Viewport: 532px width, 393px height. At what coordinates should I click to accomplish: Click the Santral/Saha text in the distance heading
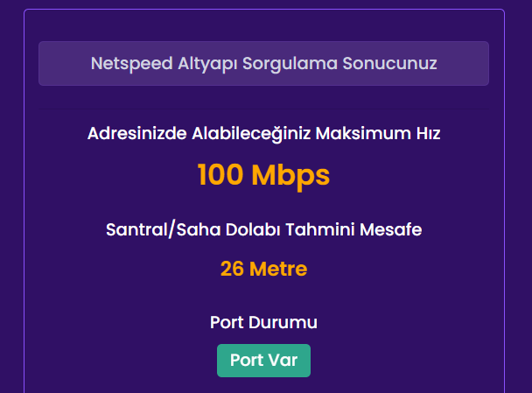point(149,229)
